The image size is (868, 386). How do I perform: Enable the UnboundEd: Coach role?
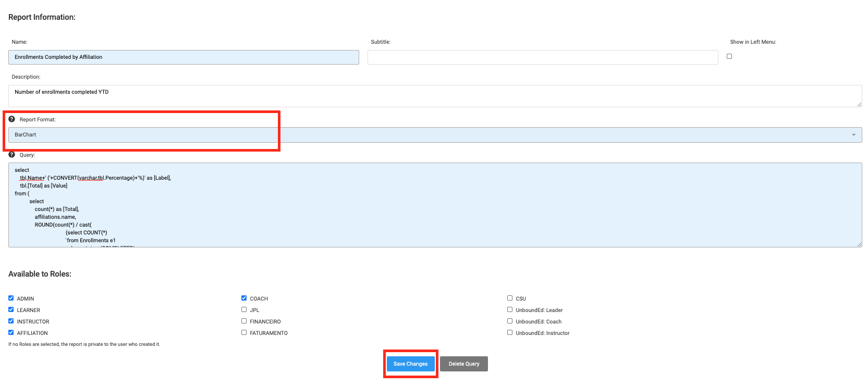510,321
